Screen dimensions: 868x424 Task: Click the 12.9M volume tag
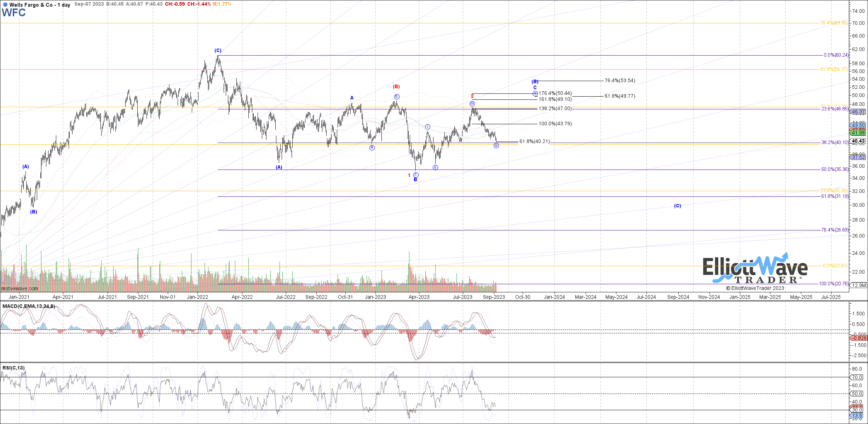pyautogui.click(x=858, y=285)
